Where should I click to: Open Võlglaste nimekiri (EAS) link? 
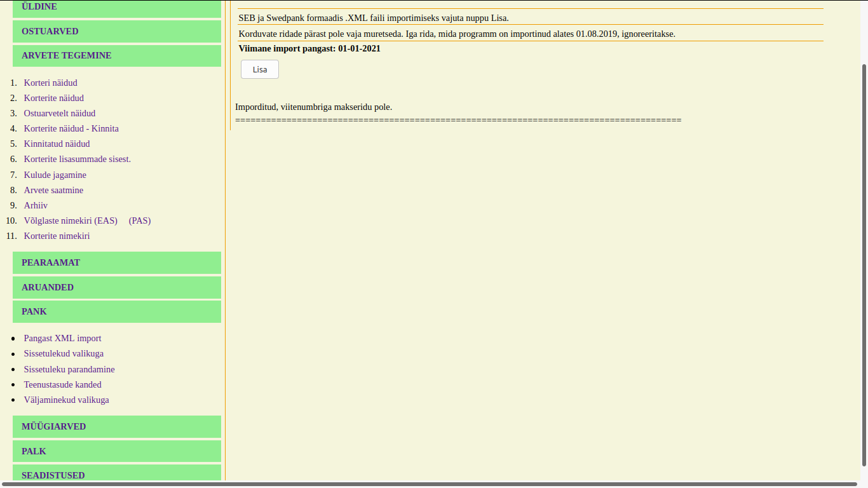tap(71, 220)
